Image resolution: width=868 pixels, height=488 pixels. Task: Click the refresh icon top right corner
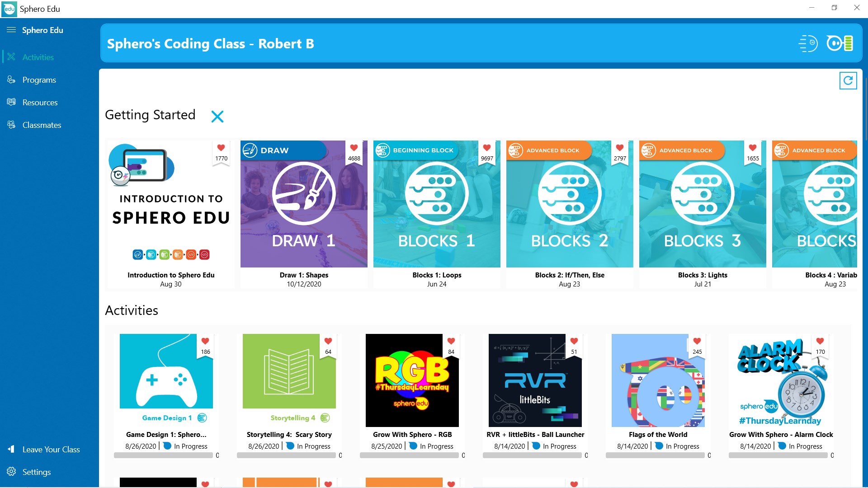coord(848,80)
